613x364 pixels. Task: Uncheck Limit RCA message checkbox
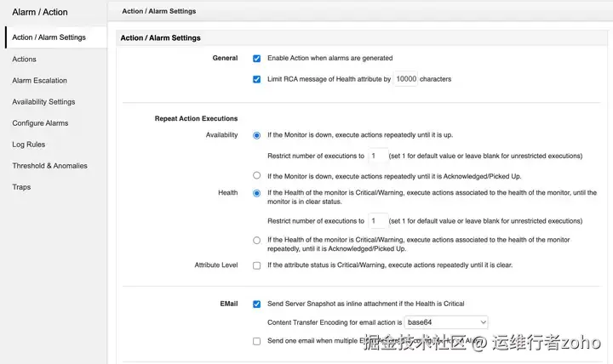pos(256,80)
